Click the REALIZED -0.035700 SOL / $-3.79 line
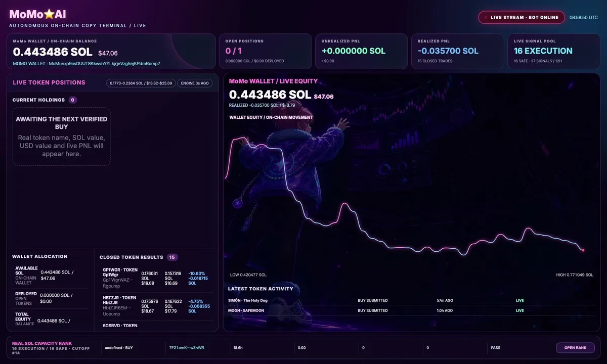This screenshot has width=607, height=364. click(262, 105)
